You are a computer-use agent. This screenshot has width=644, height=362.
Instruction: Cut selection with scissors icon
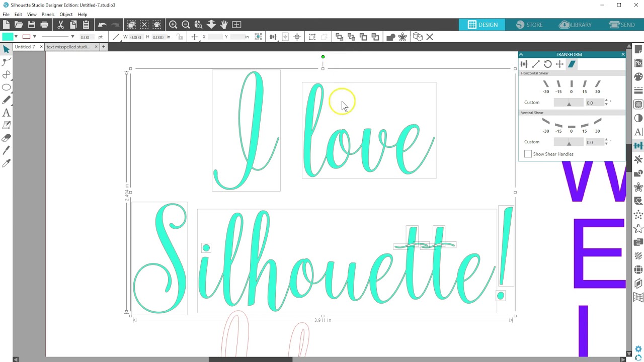click(x=60, y=25)
